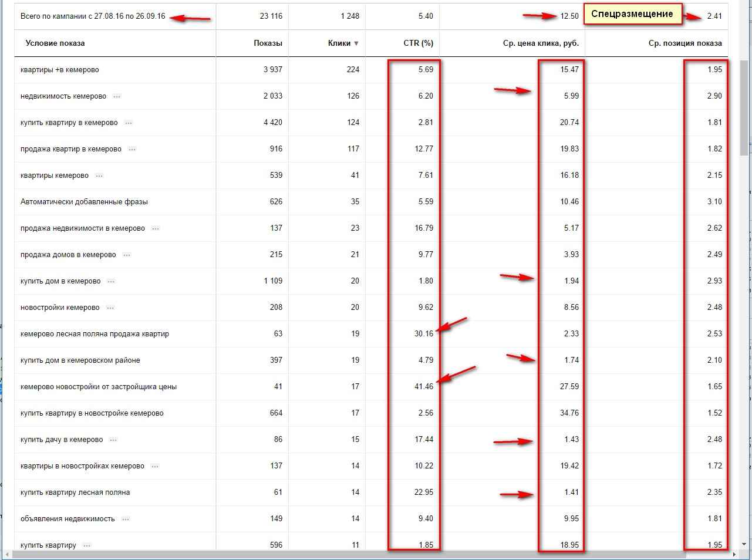
Task: Show more for 'квартиры кемерово' phrase
Action: click(x=99, y=176)
